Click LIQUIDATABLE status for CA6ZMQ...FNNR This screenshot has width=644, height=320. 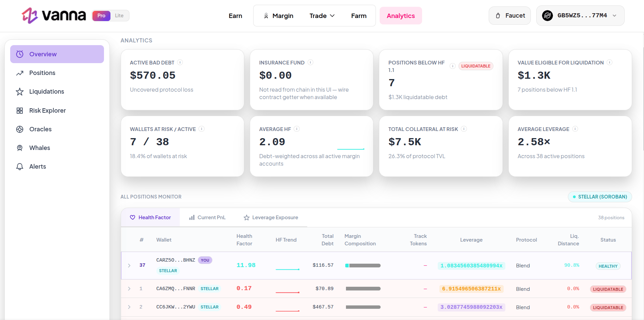[608, 289]
